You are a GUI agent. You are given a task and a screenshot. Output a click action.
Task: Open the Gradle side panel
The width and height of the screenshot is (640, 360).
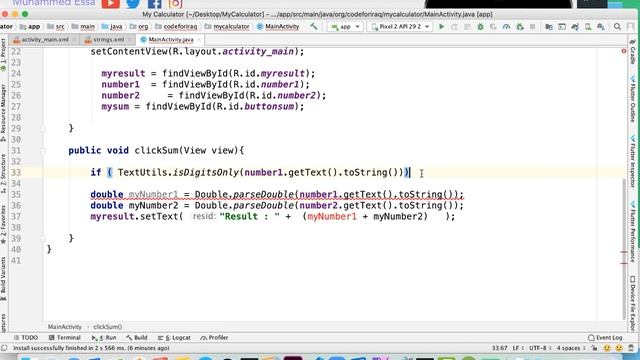633,52
